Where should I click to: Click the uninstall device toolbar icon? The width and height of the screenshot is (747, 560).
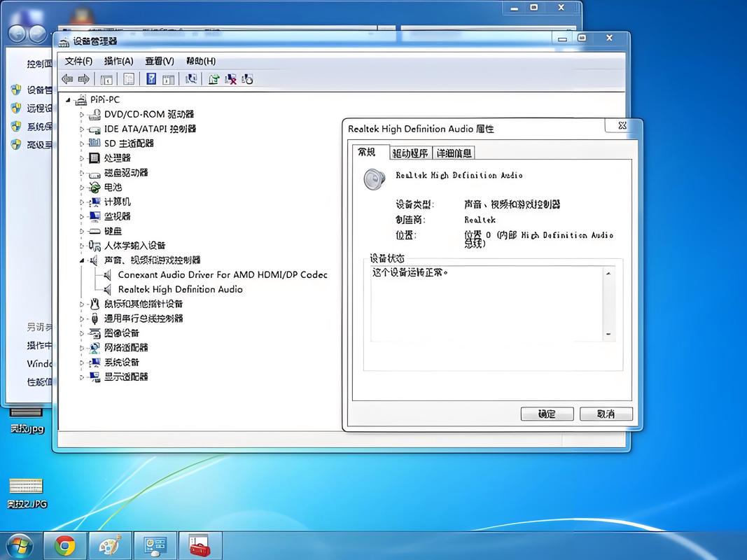[x=229, y=78]
